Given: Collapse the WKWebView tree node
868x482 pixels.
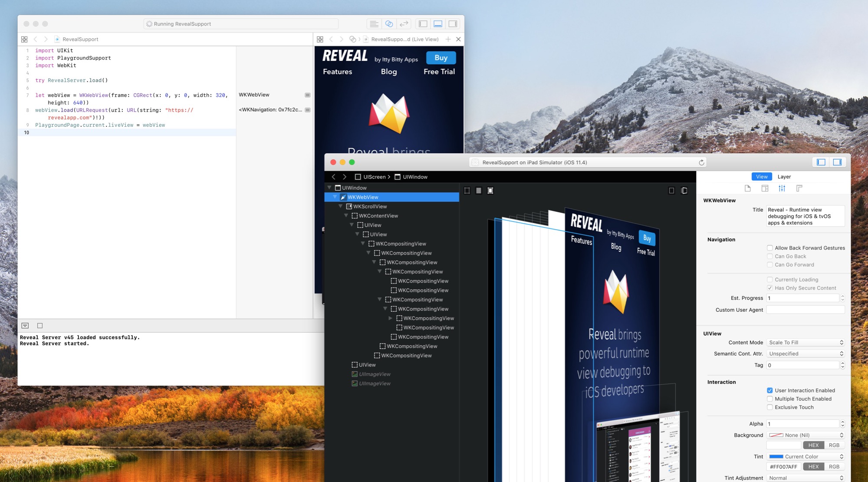Looking at the screenshot, I should pyautogui.click(x=335, y=197).
